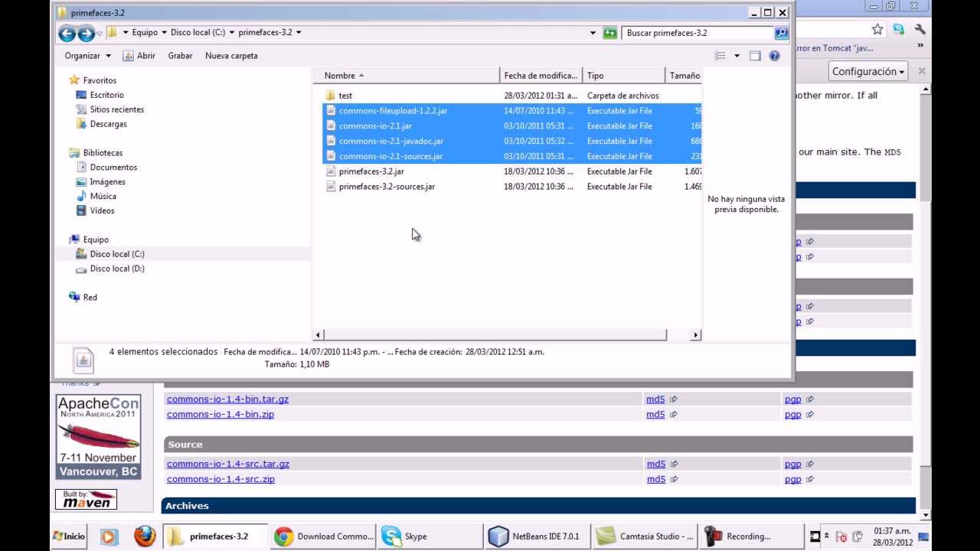Screen dimensions: 980x551
Task: Expand the dropdown after Disco local (C:) breadcrumb
Action: point(231,33)
